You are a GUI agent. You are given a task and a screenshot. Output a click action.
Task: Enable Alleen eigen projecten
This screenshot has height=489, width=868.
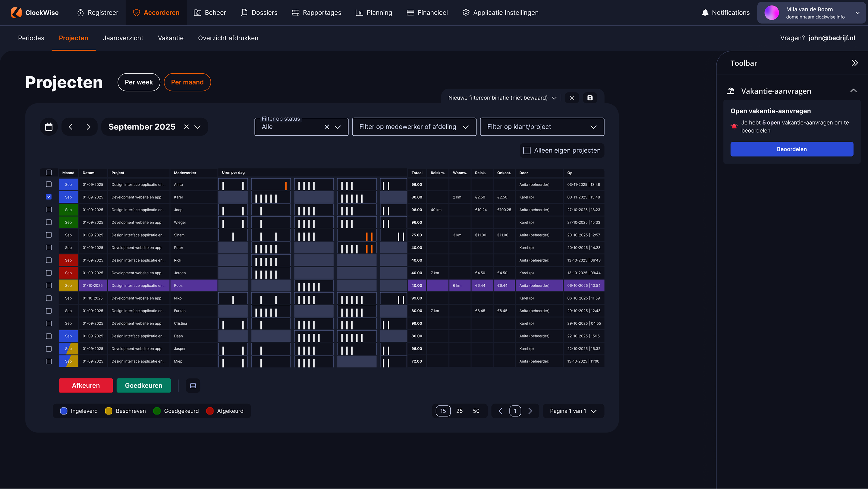pyautogui.click(x=527, y=151)
